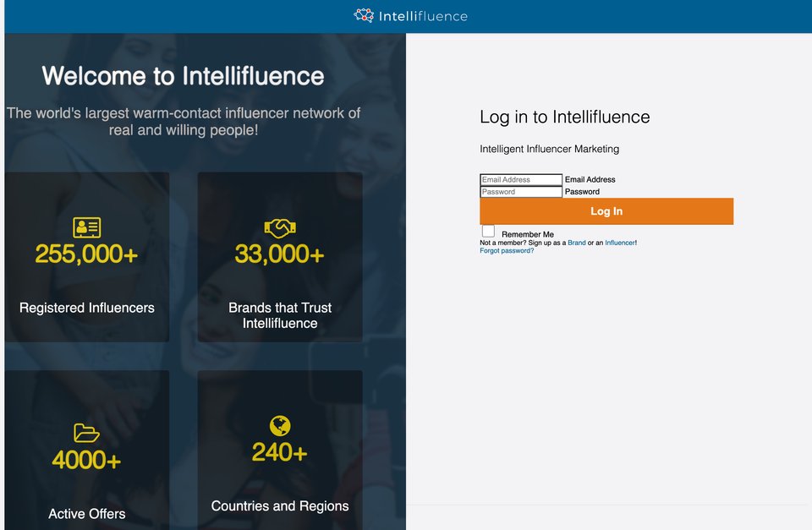Image resolution: width=812 pixels, height=530 pixels.
Task: Click the Log in to Intellifluence heading
Action: pyautogui.click(x=564, y=117)
